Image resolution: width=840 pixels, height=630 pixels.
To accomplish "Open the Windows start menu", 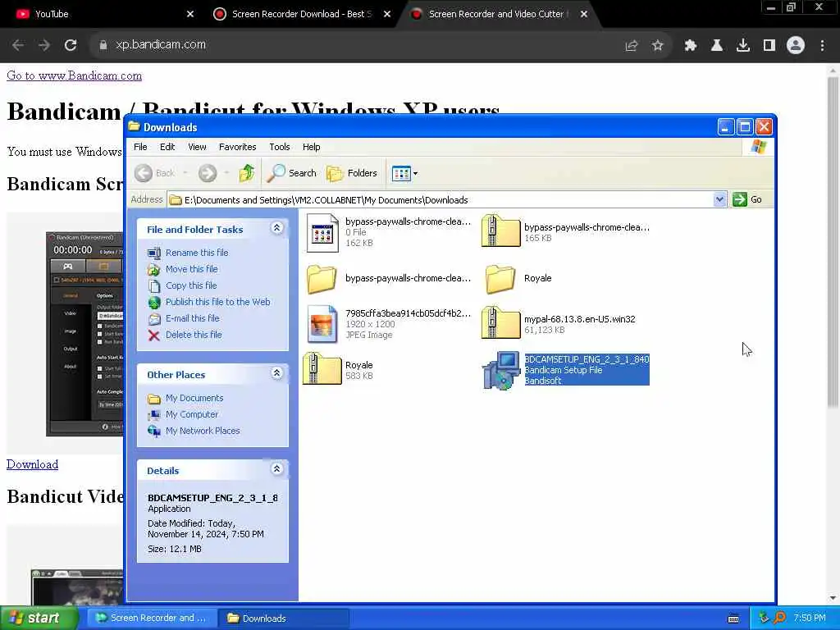I will (x=39, y=618).
